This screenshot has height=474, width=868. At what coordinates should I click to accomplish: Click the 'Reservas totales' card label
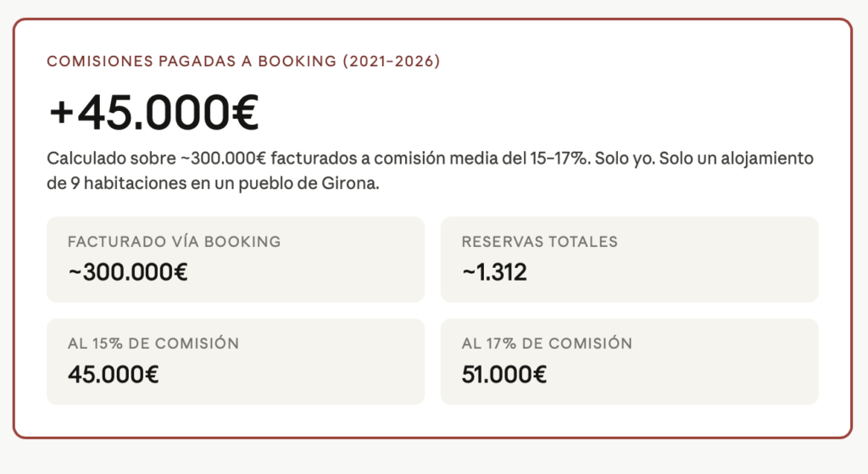pyautogui.click(x=539, y=242)
